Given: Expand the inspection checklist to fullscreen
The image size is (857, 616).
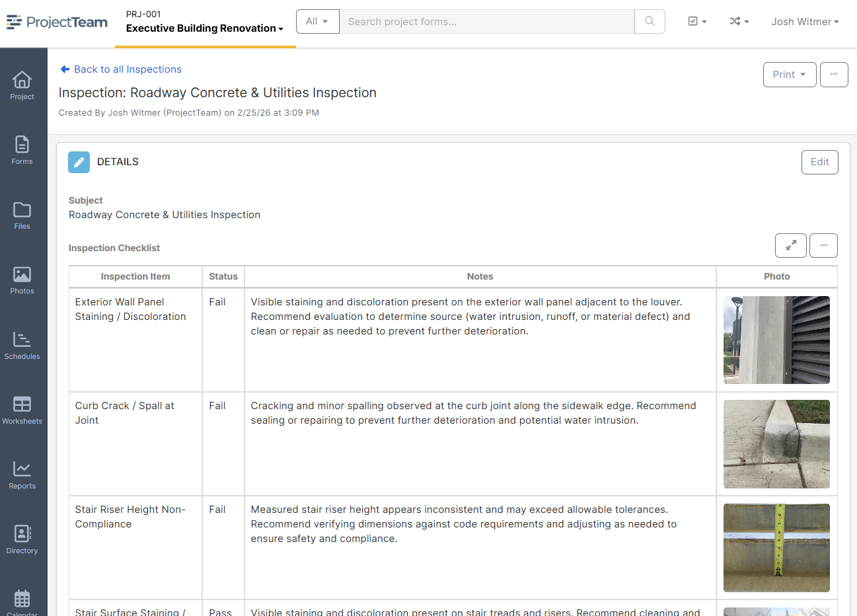Looking at the screenshot, I should point(790,245).
